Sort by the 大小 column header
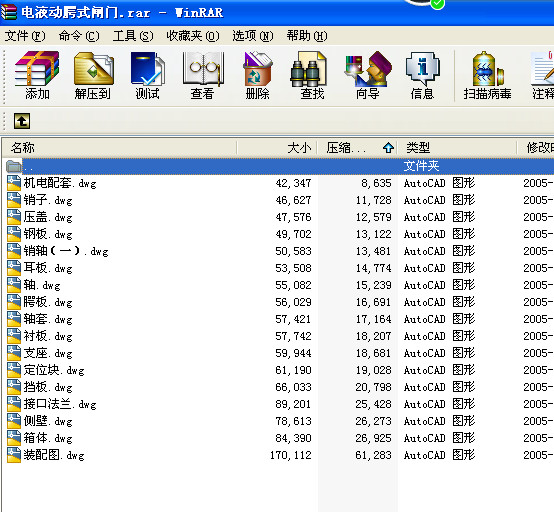This screenshot has height=512, width=554. [x=277, y=147]
